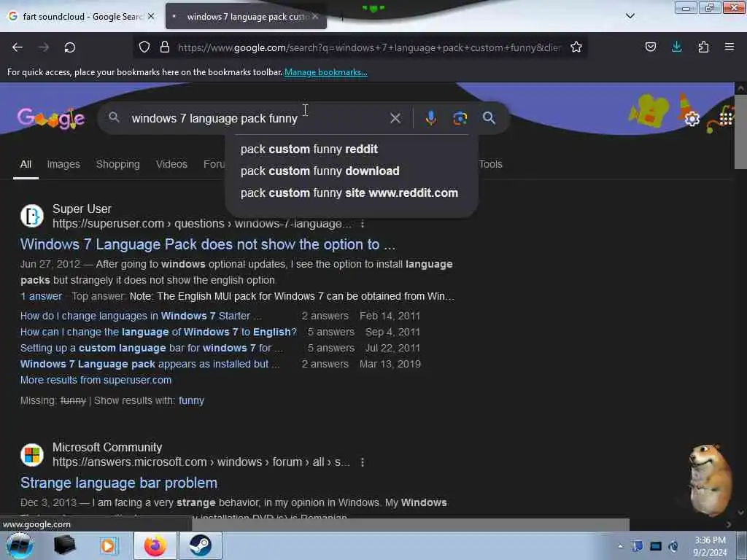This screenshot has width=747, height=560.
Task: Open the search Tools option
Action: pos(491,164)
